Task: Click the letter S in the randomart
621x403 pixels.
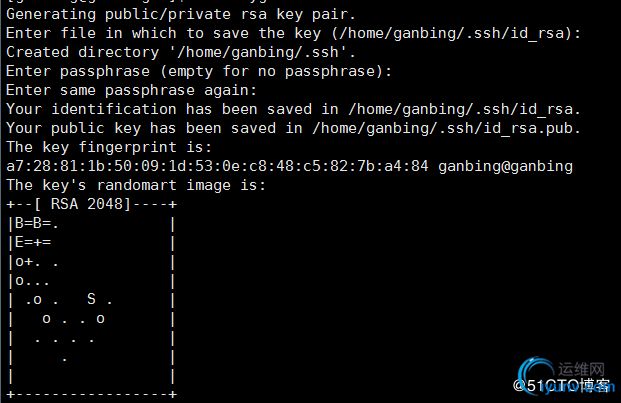Action: tap(92, 299)
